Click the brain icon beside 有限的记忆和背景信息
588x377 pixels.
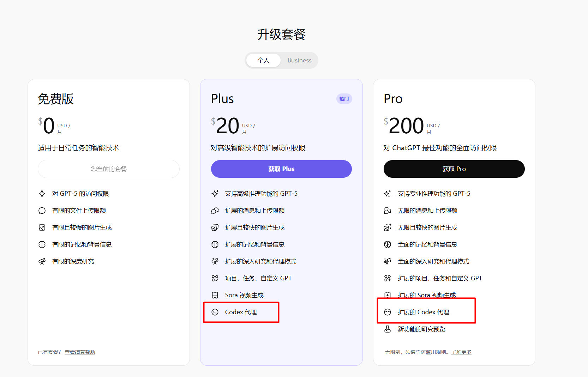coord(42,244)
